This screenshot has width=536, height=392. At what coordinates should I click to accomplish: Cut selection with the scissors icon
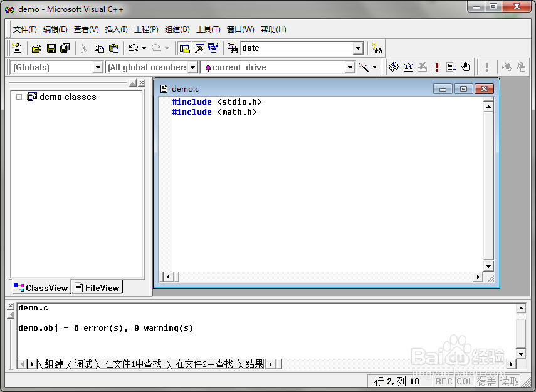point(84,48)
